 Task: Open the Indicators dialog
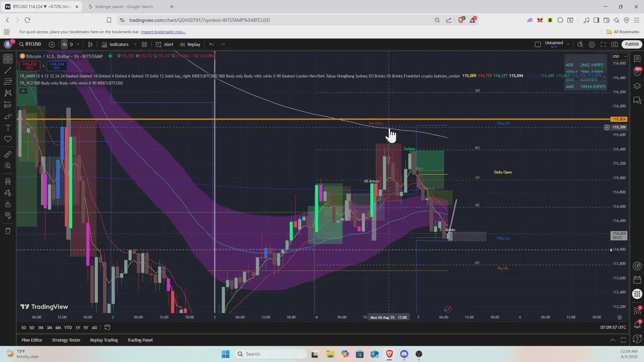click(x=115, y=44)
